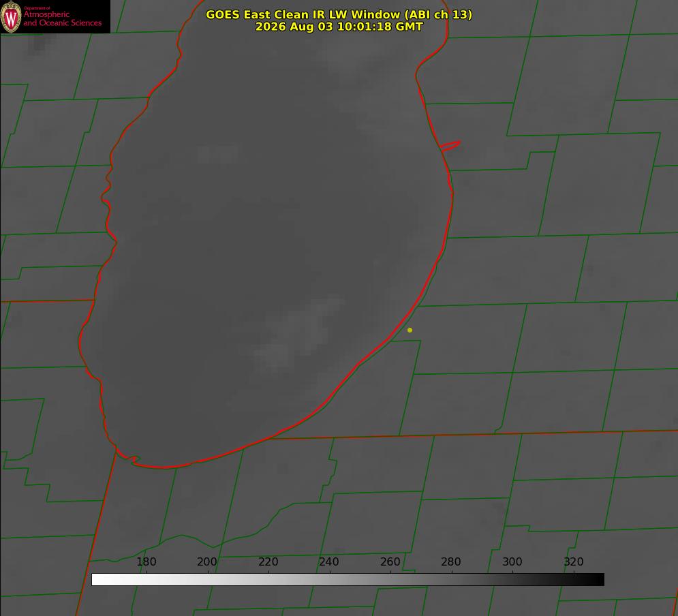Click the yellow dot marker near the shoreline

tap(410, 330)
